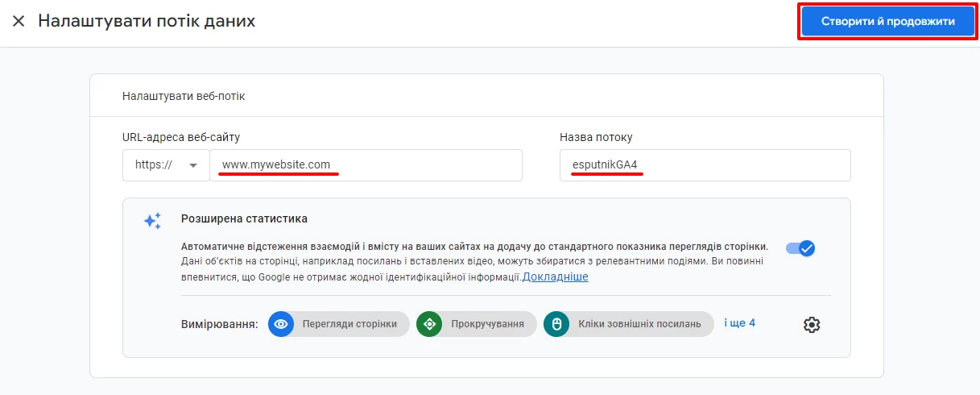Click the URL-адреса веб-сайту label
980x395 pixels.
pos(181,137)
